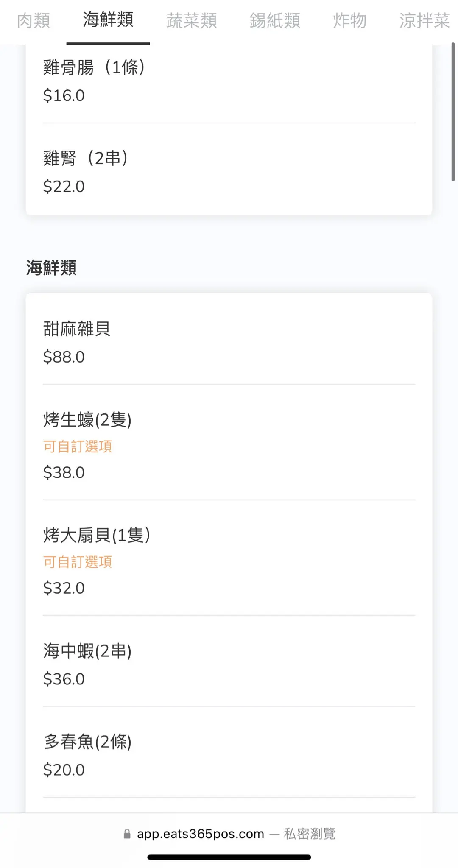Tap the lock icon in address bar
Viewport: 458px width, 868px height.
127,834
